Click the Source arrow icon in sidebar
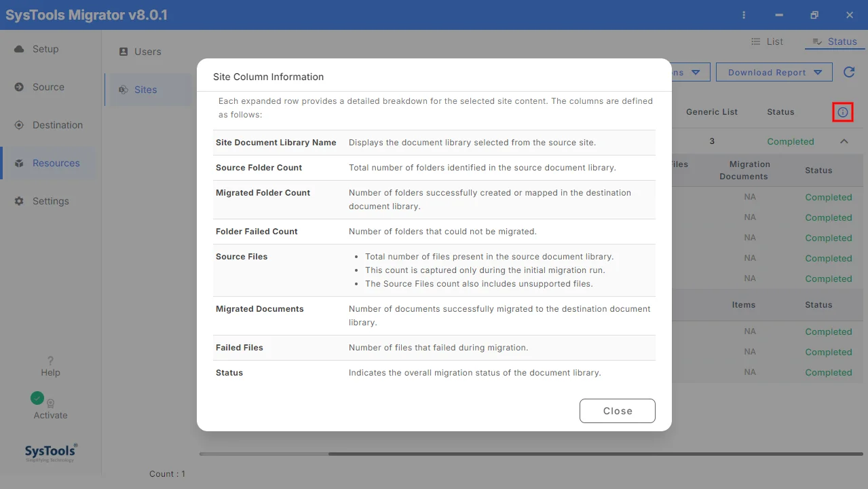The width and height of the screenshot is (868, 489). 19,87
